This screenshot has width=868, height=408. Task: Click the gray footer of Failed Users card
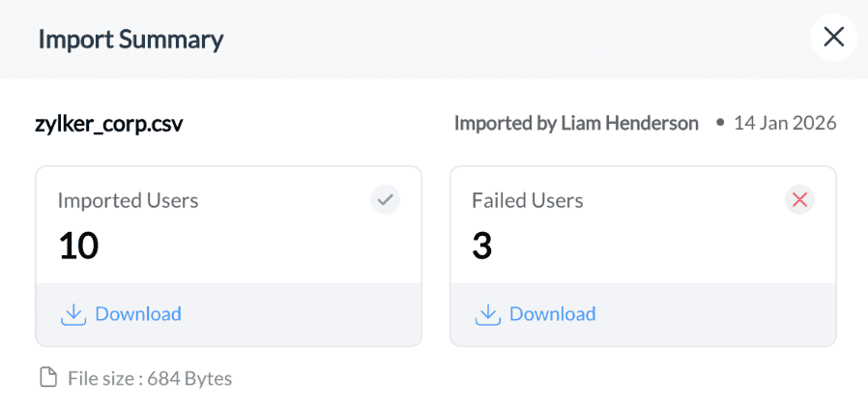click(x=643, y=314)
